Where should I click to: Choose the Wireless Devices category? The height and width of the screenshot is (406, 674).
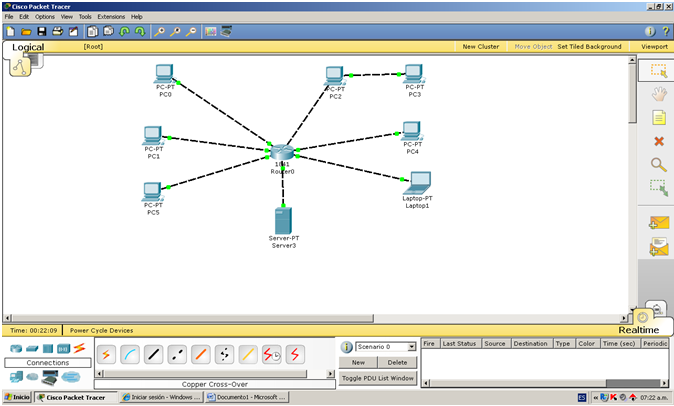pyautogui.click(x=64, y=348)
